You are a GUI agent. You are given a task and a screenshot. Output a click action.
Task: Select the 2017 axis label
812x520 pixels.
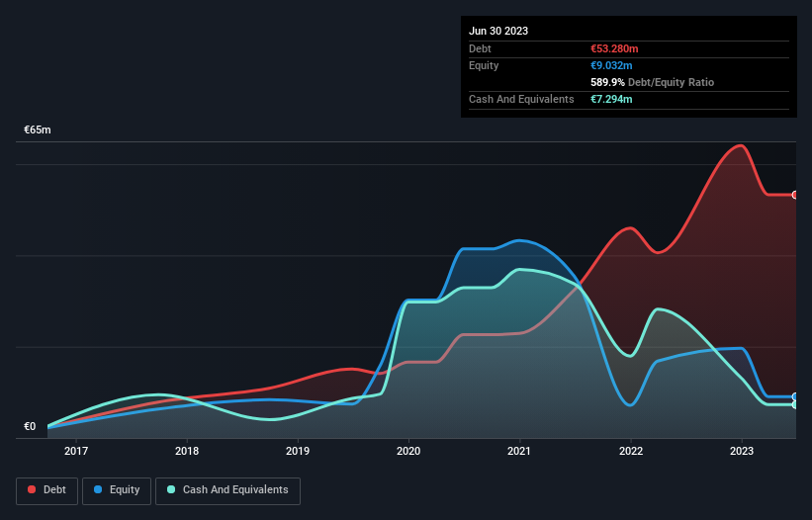(x=76, y=451)
